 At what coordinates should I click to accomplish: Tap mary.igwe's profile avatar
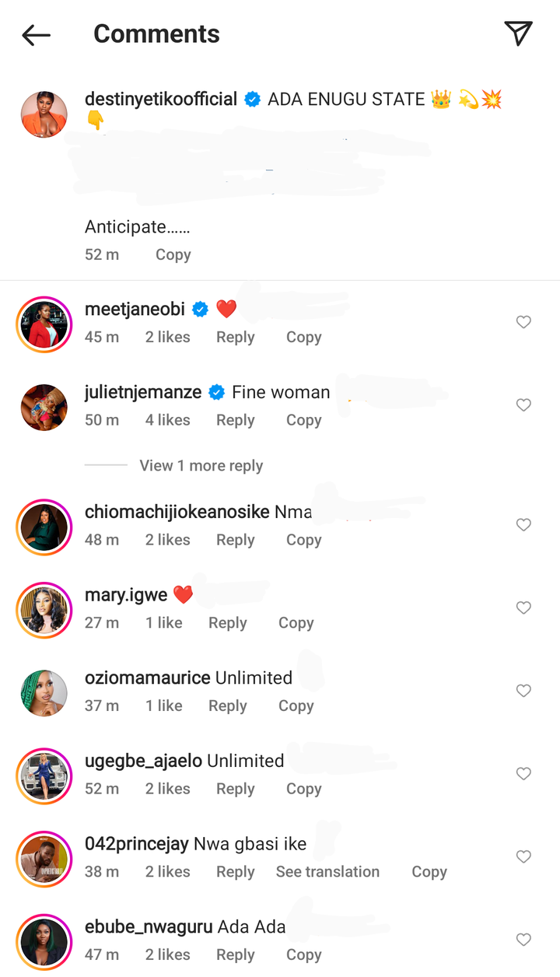(x=44, y=608)
